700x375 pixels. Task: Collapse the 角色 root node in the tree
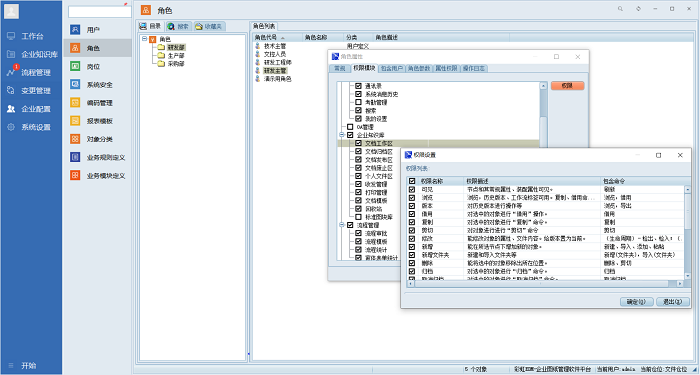(x=145, y=39)
